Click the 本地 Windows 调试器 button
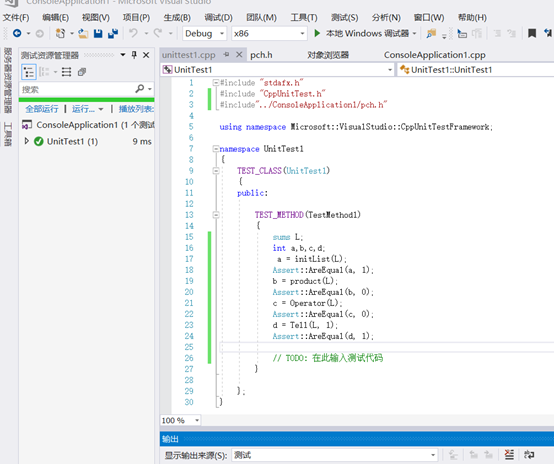554x464 pixels. pyautogui.click(x=367, y=33)
